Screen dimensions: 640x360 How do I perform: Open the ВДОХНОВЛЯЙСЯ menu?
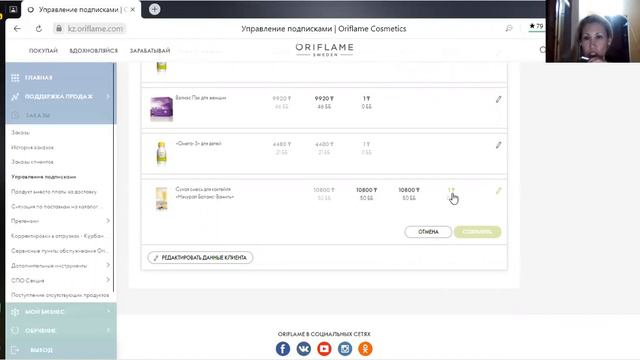[93, 51]
